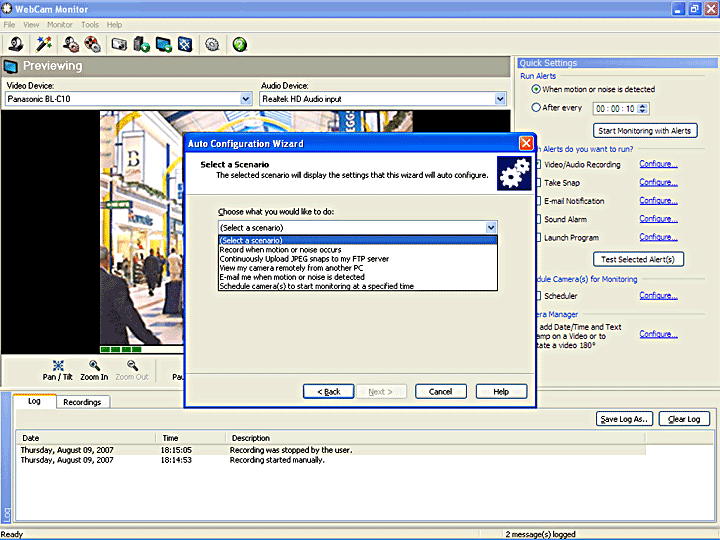Select 'When motion or noise is detected' radio
Screen dimensions: 720x540
tap(535, 89)
